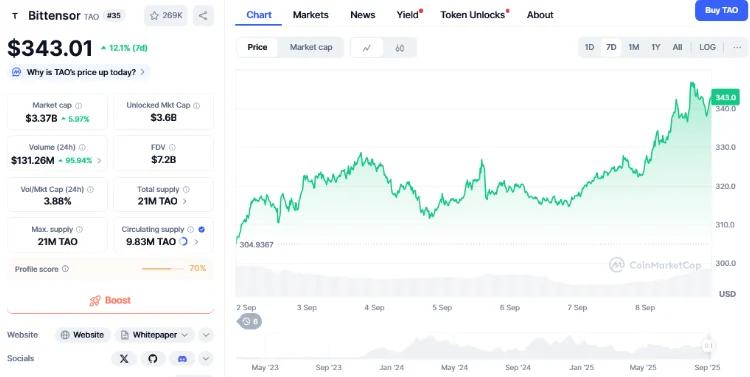Viewport: 750px width, 377px height.
Task: Expand Circulating supply details arrow
Action: (196, 242)
